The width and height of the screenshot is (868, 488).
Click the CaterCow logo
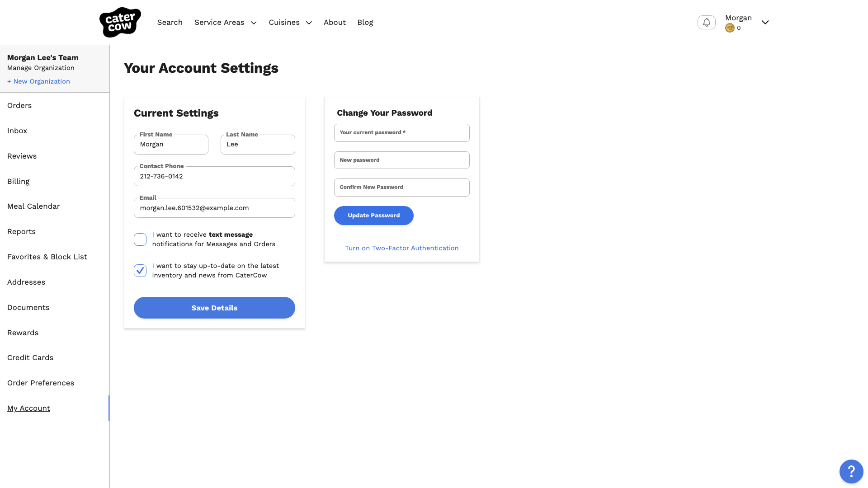[120, 22]
